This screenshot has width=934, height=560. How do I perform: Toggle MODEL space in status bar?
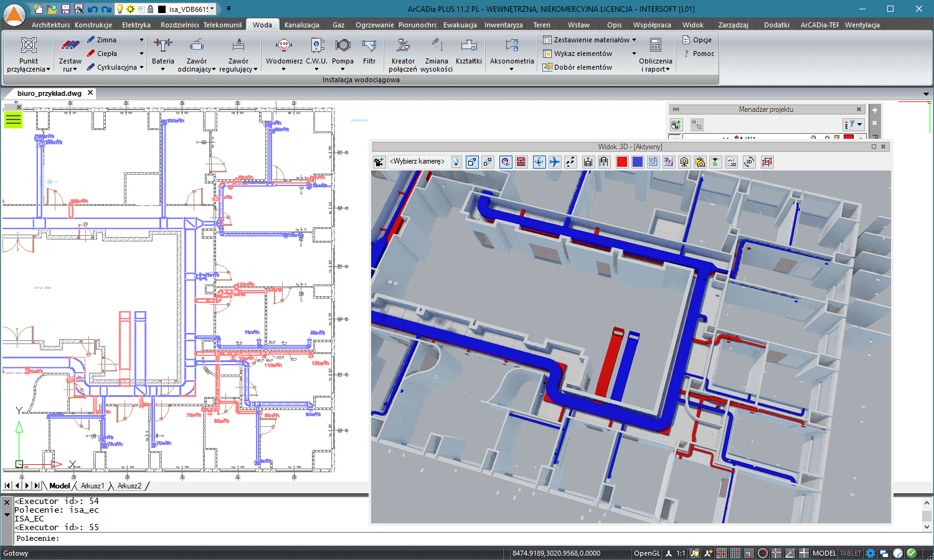coord(824,553)
